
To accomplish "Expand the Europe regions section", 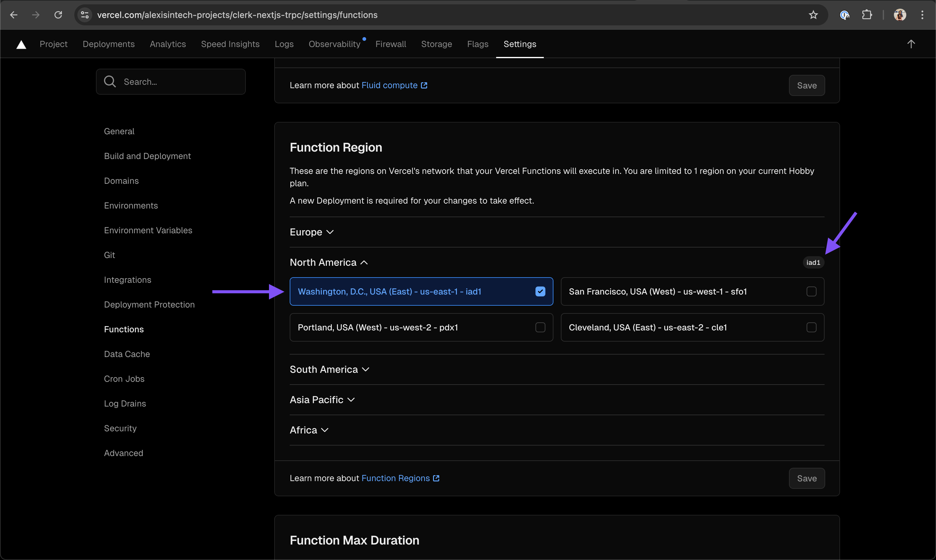I will 312,232.
